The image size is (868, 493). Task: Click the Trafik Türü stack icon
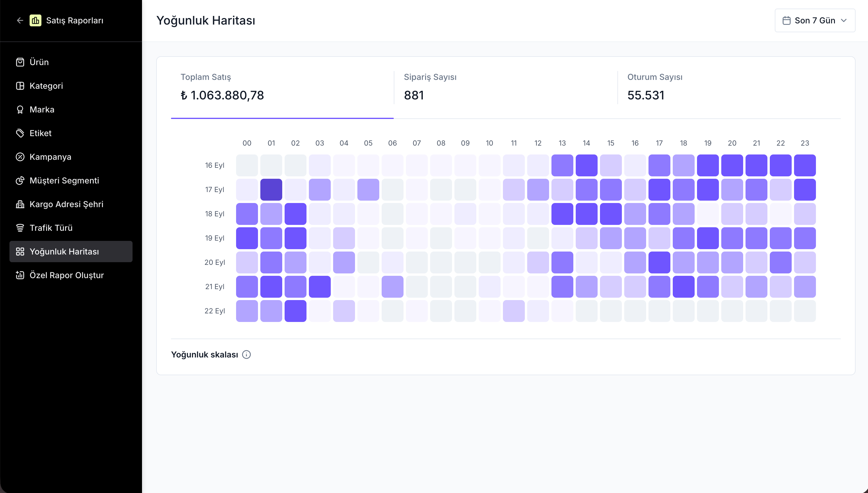point(20,228)
